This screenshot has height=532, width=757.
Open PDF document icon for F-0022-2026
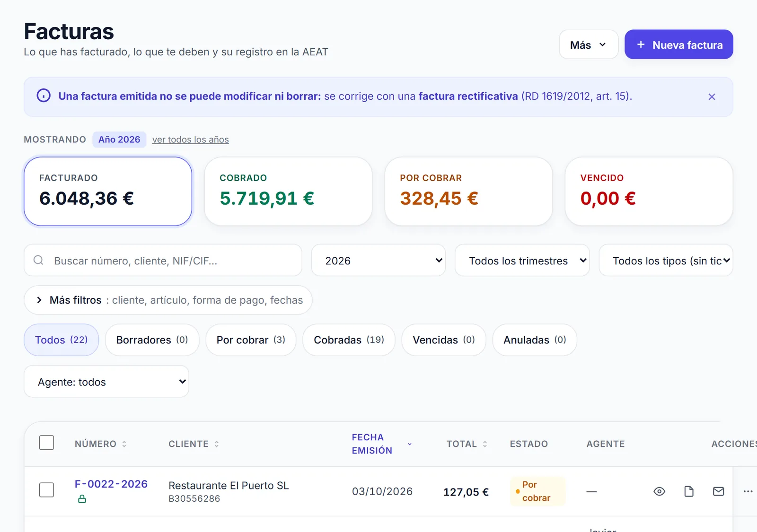[689, 491]
